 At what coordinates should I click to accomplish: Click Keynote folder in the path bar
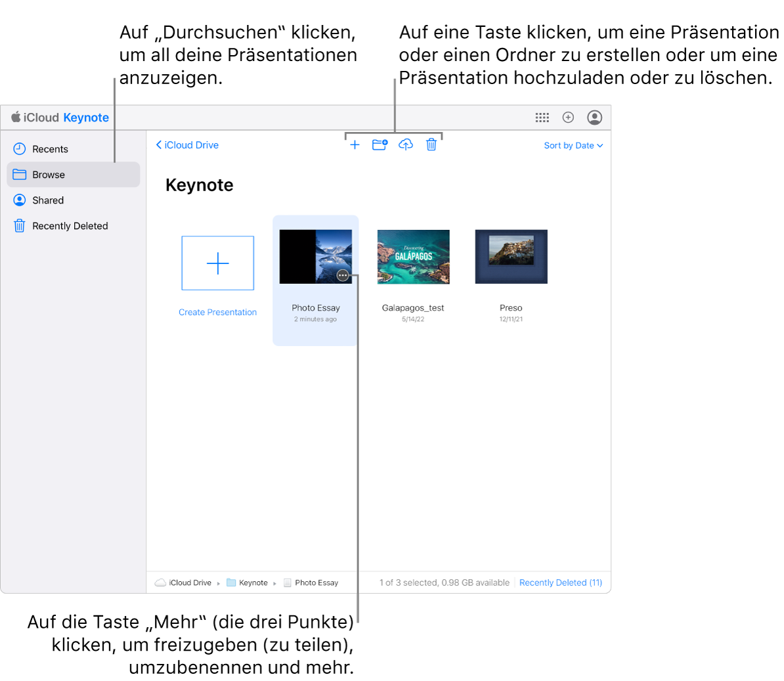(x=248, y=582)
